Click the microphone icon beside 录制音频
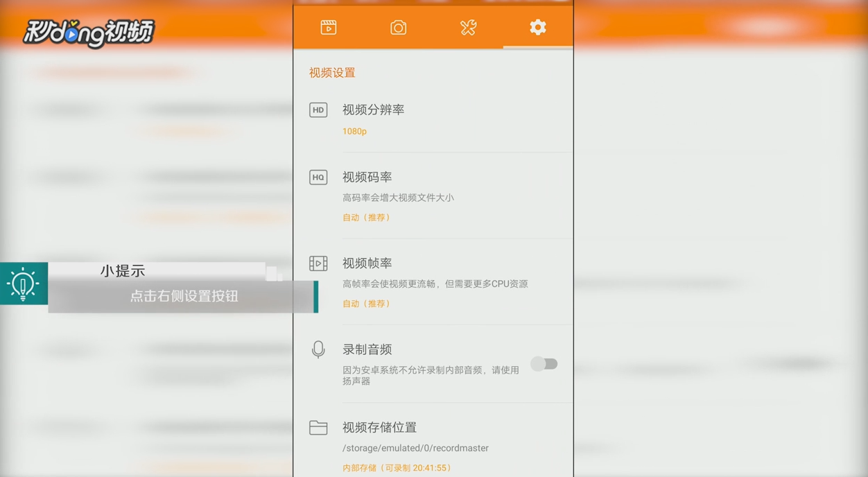 (318, 349)
